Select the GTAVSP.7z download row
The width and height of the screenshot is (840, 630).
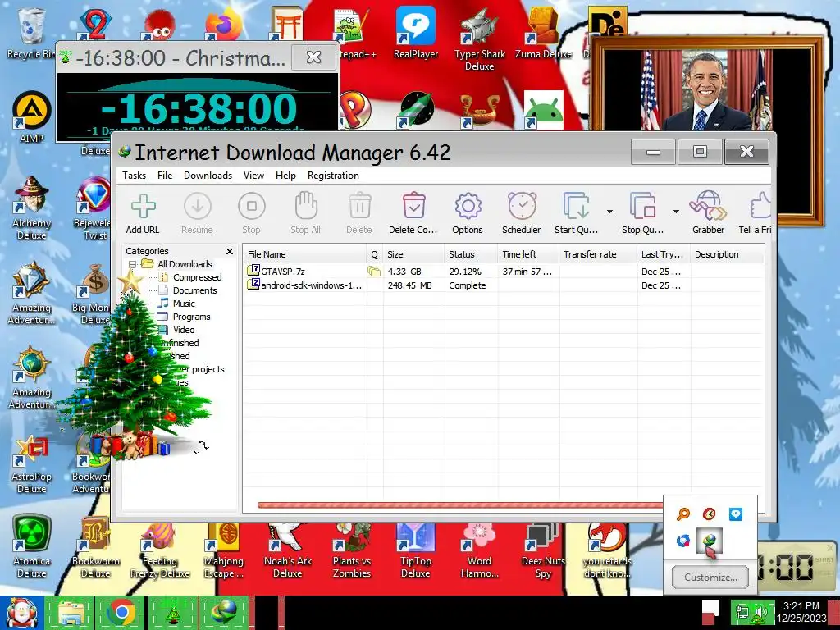[x=504, y=272]
